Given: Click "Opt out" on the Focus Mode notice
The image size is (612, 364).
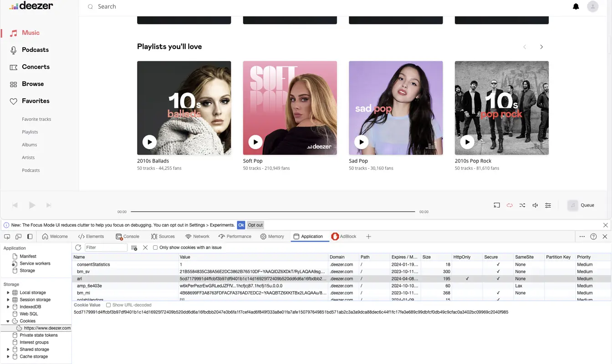Looking at the screenshot, I should click(255, 225).
